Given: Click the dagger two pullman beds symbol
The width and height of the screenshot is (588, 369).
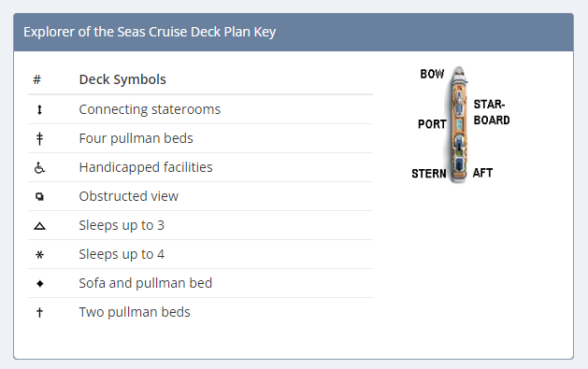Looking at the screenshot, I should [x=39, y=312].
